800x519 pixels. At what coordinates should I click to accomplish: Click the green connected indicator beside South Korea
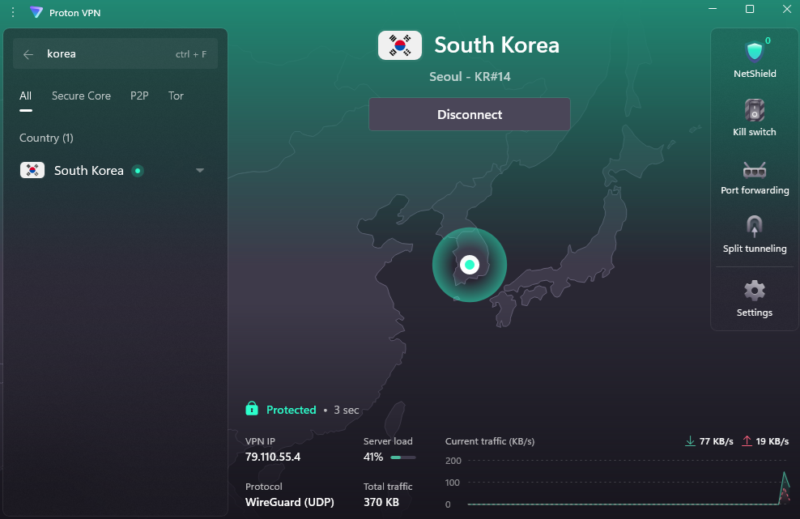[x=137, y=170]
